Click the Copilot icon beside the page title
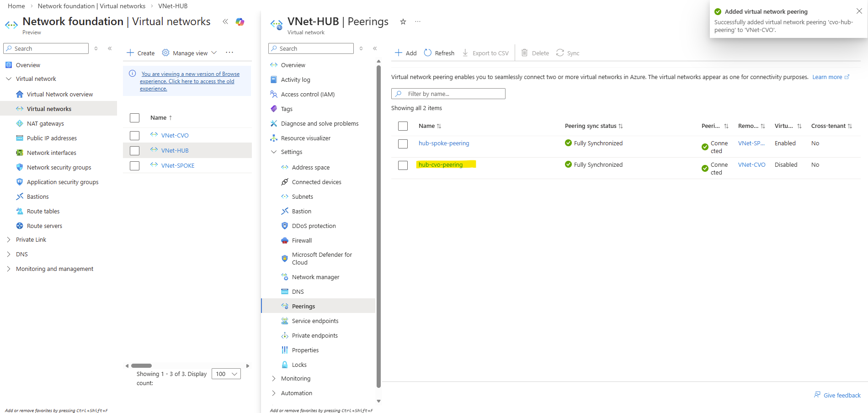 pyautogui.click(x=240, y=22)
